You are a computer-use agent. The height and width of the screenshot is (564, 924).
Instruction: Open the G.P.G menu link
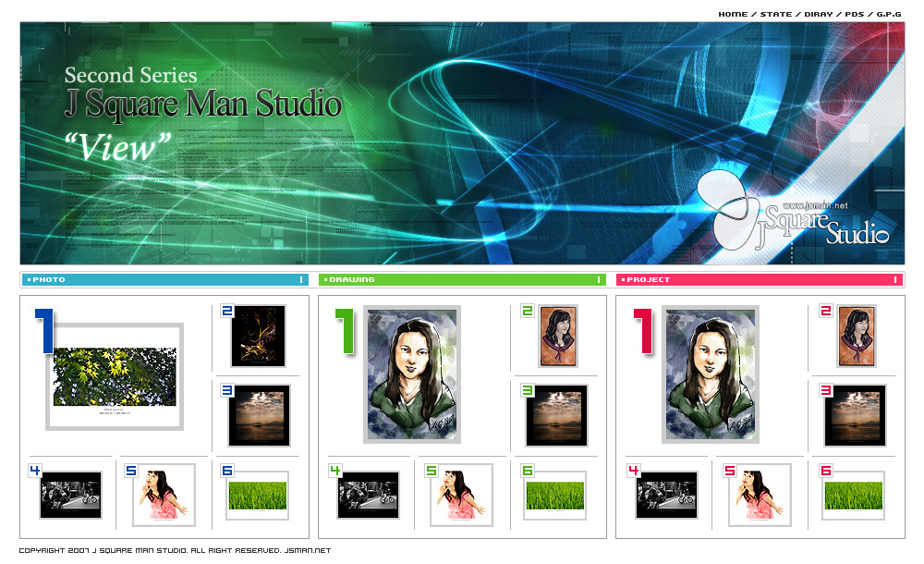pyautogui.click(x=889, y=15)
